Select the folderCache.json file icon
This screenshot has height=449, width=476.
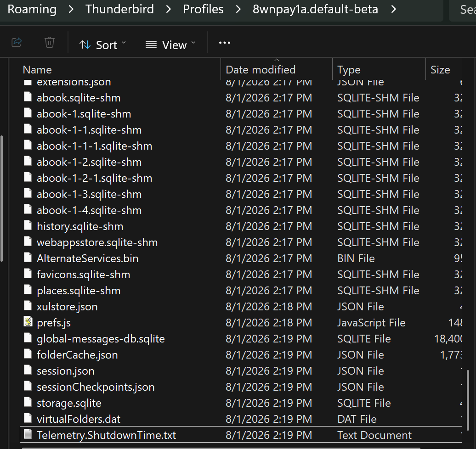pyautogui.click(x=28, y=354)
